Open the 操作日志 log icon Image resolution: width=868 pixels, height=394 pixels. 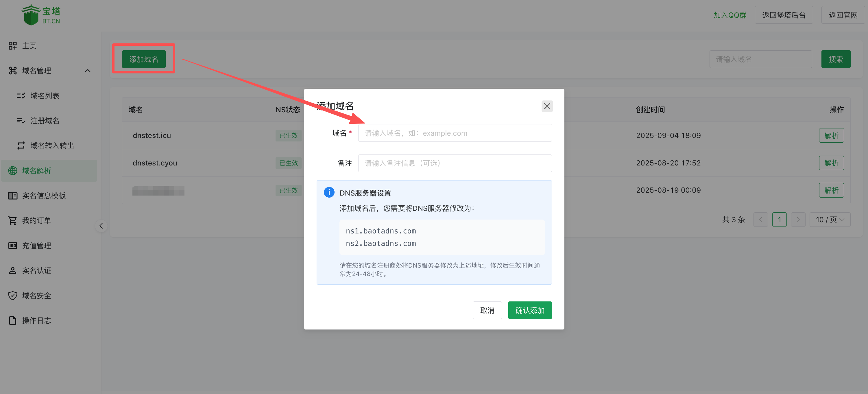12,321
